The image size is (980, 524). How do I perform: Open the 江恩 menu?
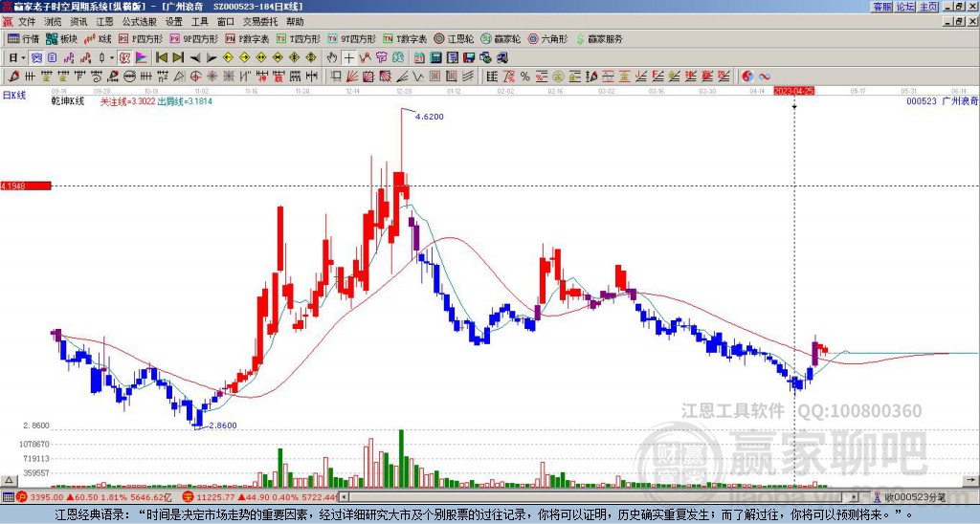click(x=104, y=22)
